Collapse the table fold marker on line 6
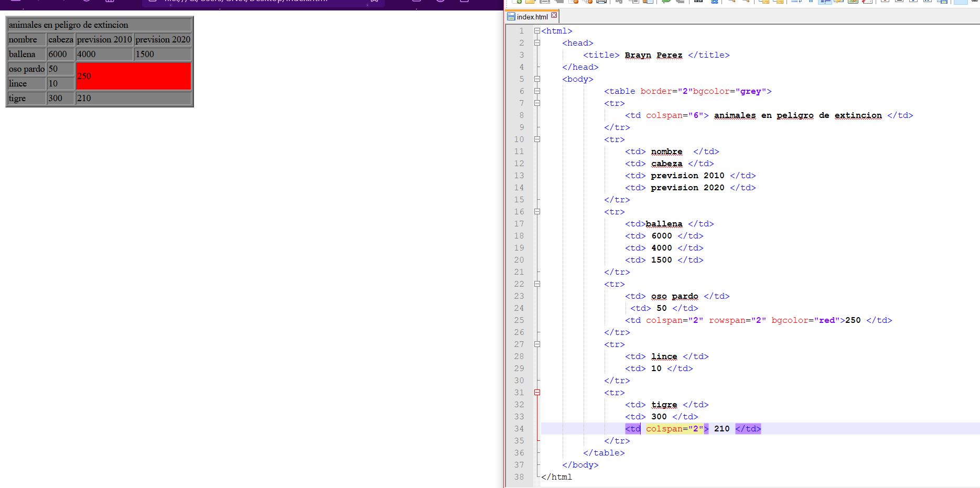This screenshot has width=980, height=488. 537,91
